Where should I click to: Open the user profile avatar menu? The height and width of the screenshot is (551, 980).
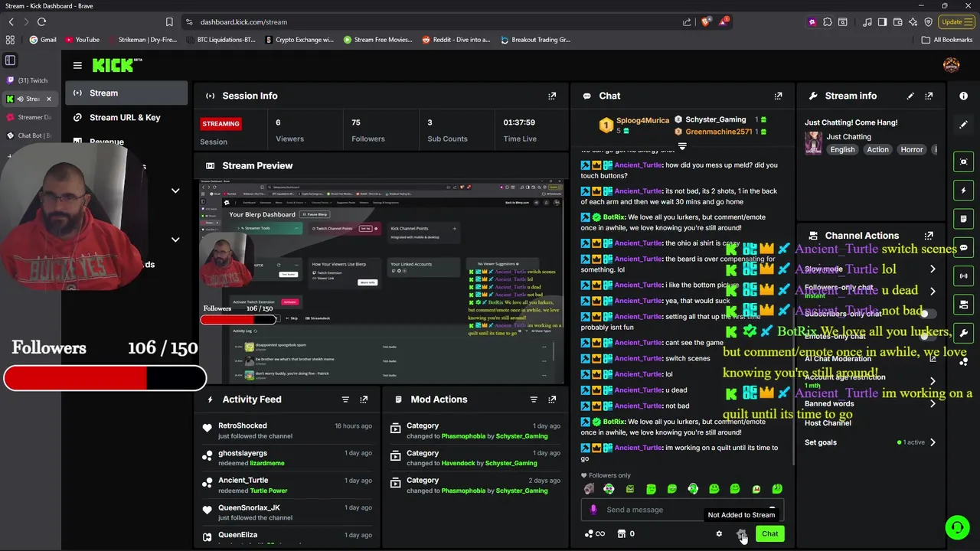click(951, 65)
